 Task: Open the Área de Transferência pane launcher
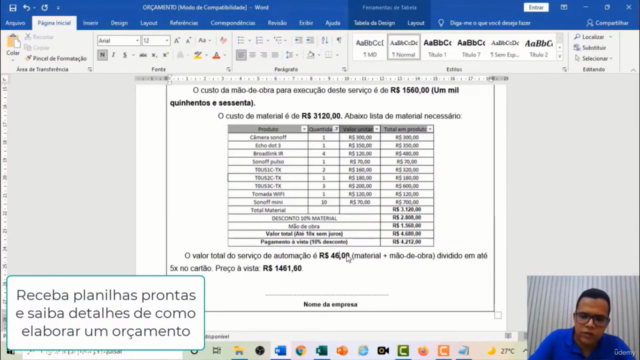point(90,70)
